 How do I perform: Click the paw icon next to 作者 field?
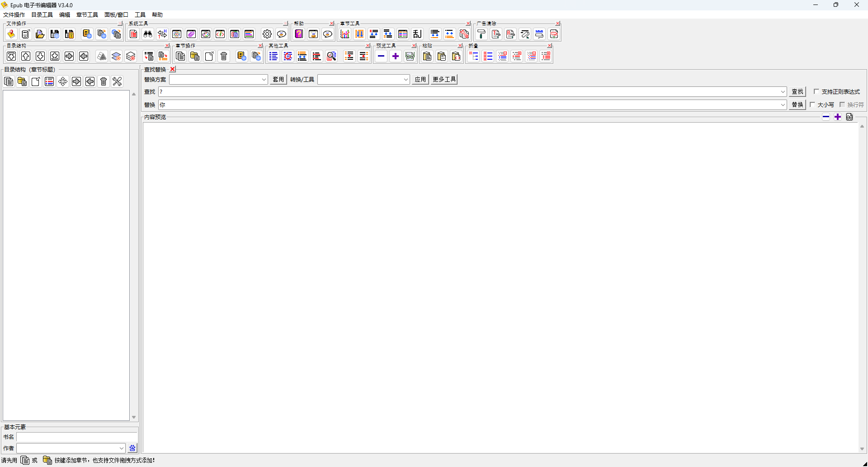click(x=132, y=448)
